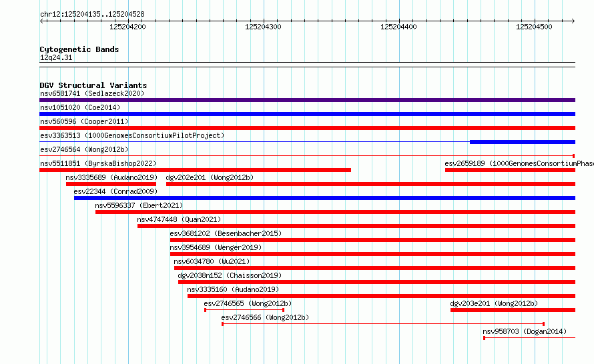The width and height of the screenshot is (594, 364).
Task: Click nsv5511851 (ByrskaBishop2022) label
Action: pyautogui.click(x=98, y=163)
